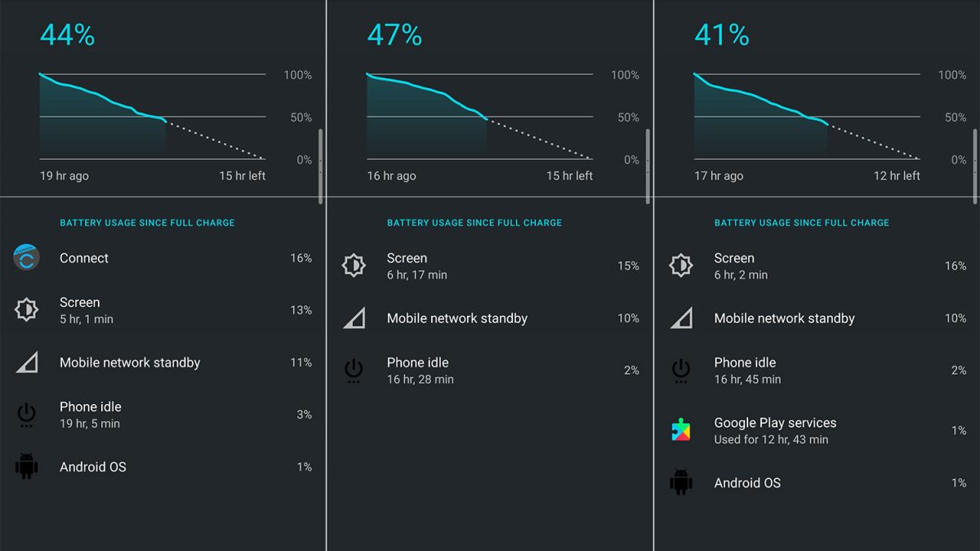Tap Screen brightness icon showing 5 hr, 1 min
Image resolution: width=980 pixels, height=551 pixels.
click(x=27, y=310)
